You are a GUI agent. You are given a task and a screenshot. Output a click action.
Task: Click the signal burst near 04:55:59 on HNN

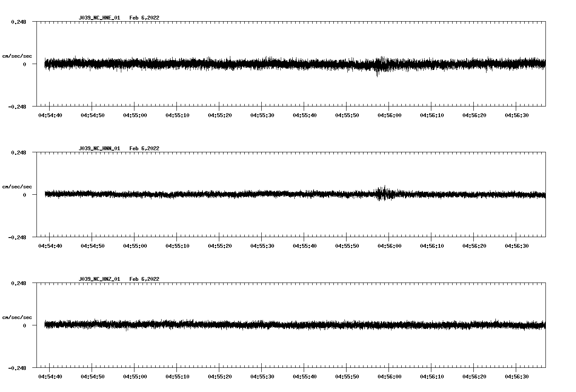(x=384, y=193)
